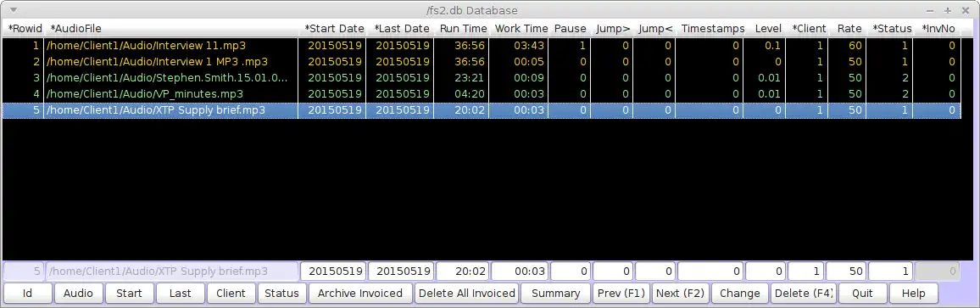
Task: Edit the Last Date input field
Action: point(401,271)
